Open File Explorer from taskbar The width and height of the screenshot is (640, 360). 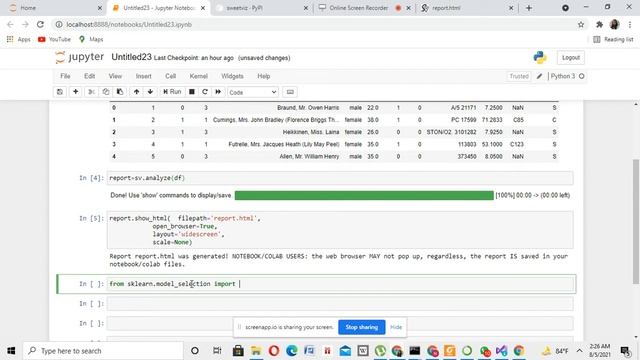(256, 351)
